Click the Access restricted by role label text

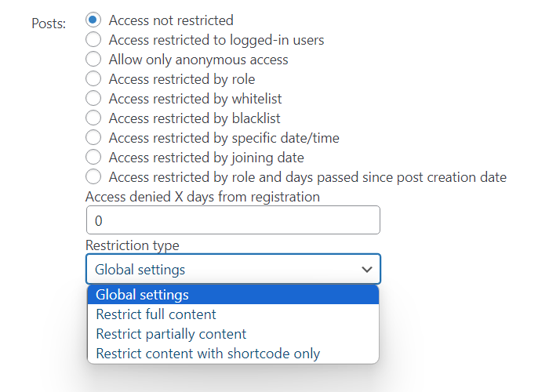tap(182, 79)
